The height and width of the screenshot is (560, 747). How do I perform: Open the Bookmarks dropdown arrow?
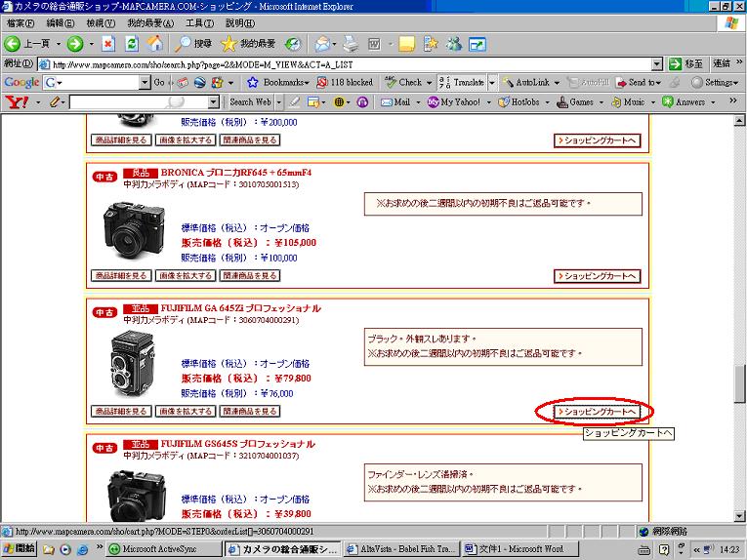(x=307, y=83)
